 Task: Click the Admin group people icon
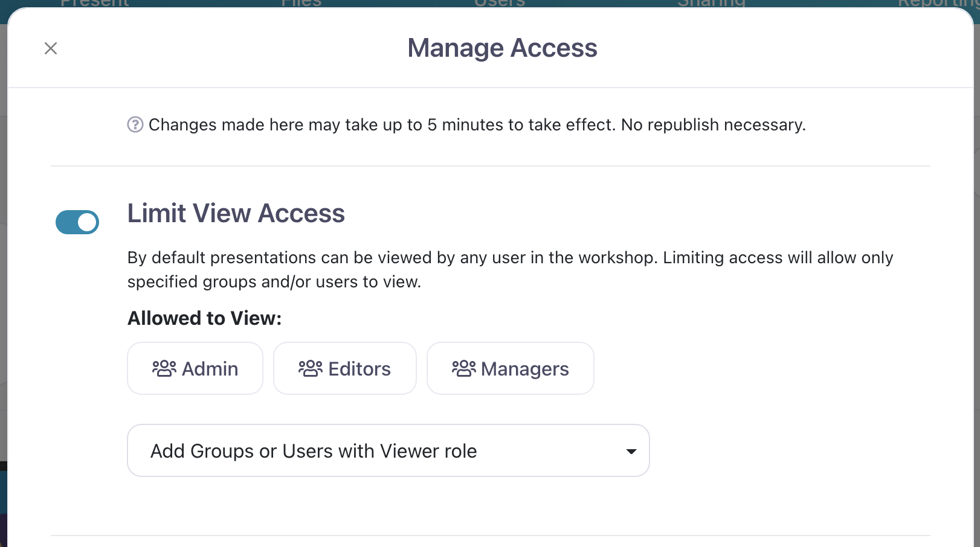click(x=164, y=368)
